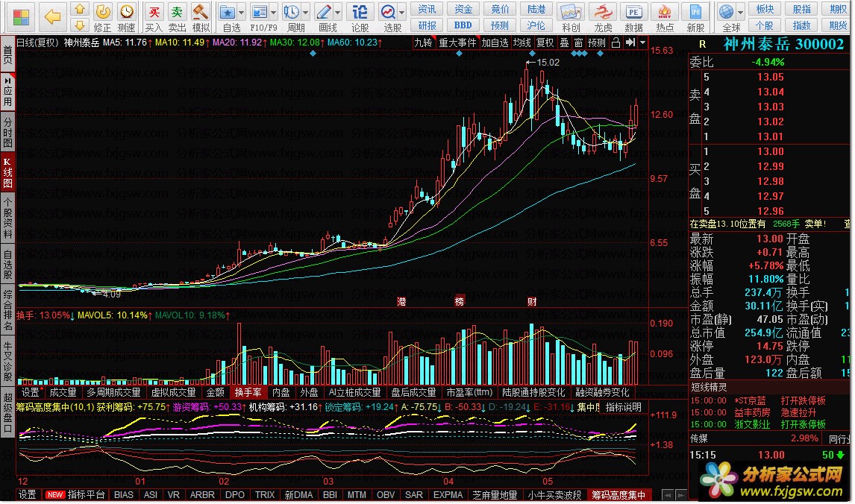Open the 测速 speed test clock icon

point(127,17)
